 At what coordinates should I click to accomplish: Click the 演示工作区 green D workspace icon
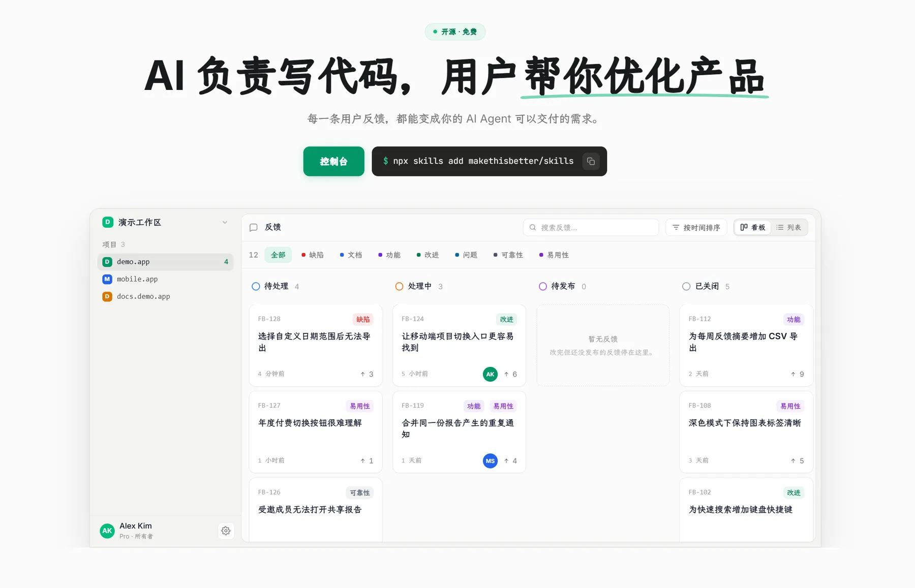coord(107,222)
